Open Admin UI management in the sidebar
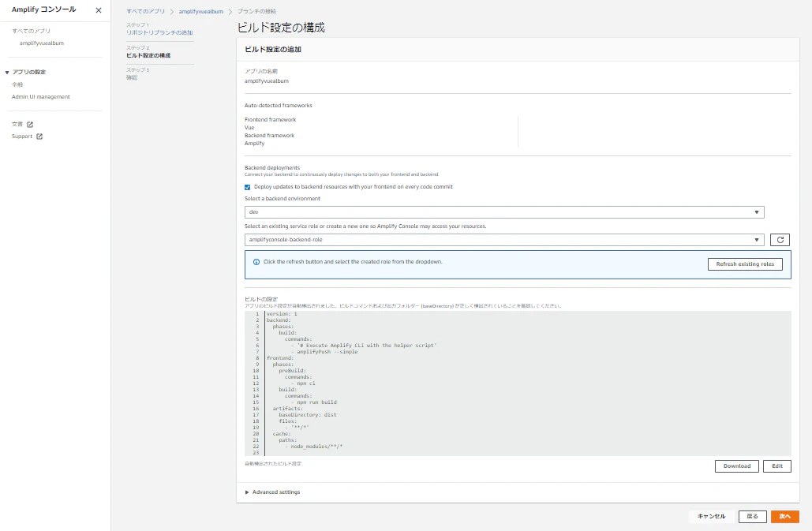Screen dimensions: 812x531 41,97
